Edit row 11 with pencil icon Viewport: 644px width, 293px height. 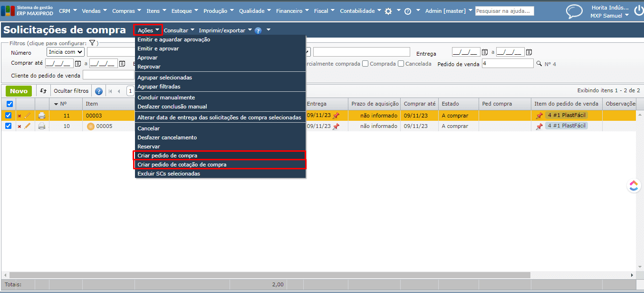tap(27, 115)
